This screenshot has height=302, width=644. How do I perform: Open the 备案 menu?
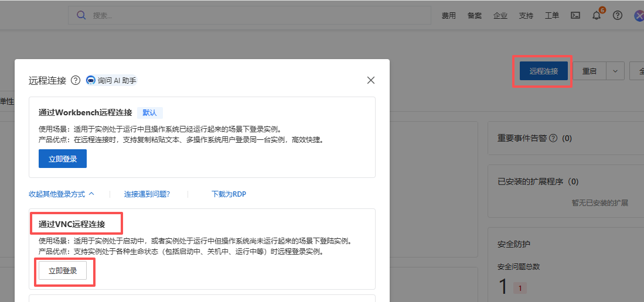(475, 16)
